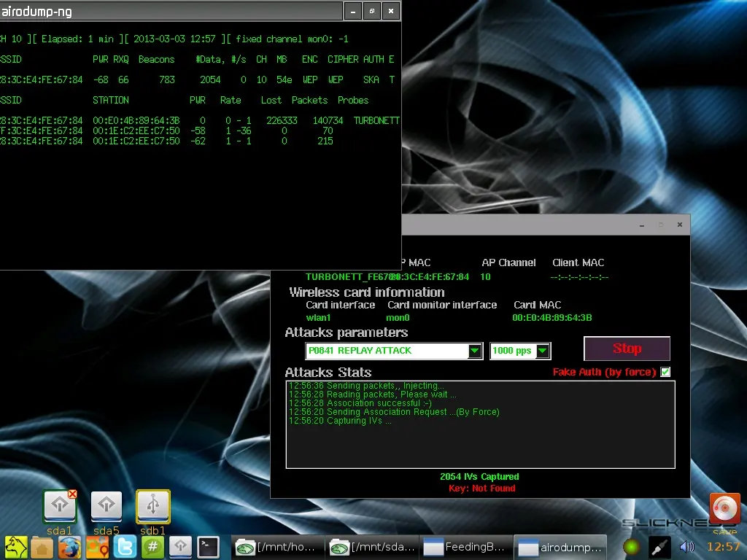Viewport: 747px width, 560px height.
Task: Click the green status tray indicator
Action: pos(631,547)
